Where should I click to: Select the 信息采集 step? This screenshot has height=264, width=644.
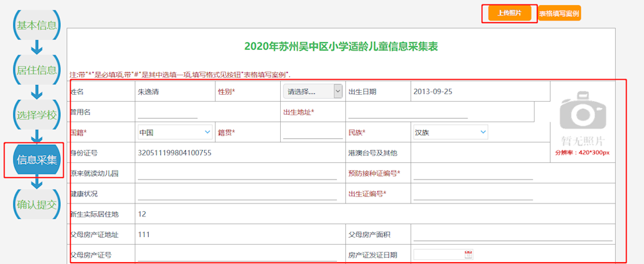pos(36,160)
